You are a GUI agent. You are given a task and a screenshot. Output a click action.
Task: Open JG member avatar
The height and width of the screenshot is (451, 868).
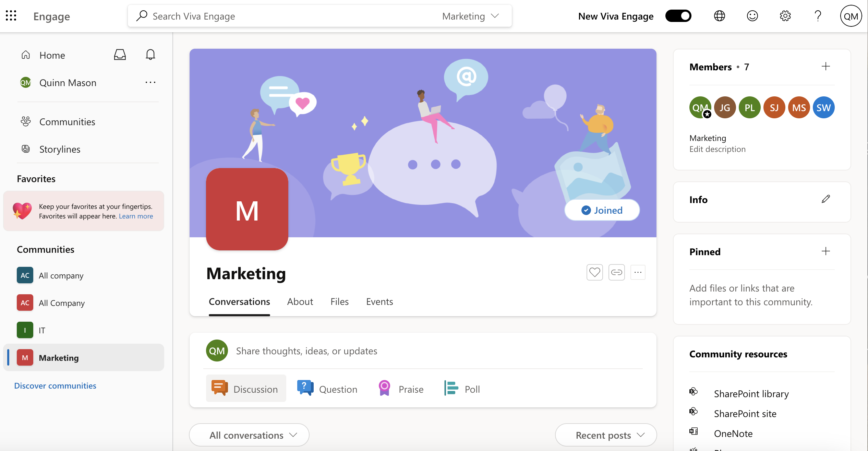pyautogui.click(x=725, y=108)
